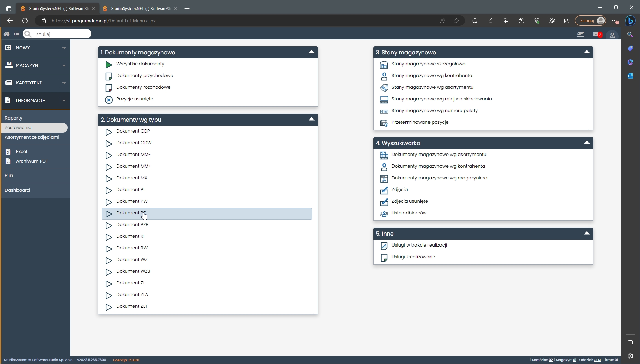This screenshot has width=640, height=364.
Task: Open Dashboard from the left sidebar
Action: click(x=17, y=190)
